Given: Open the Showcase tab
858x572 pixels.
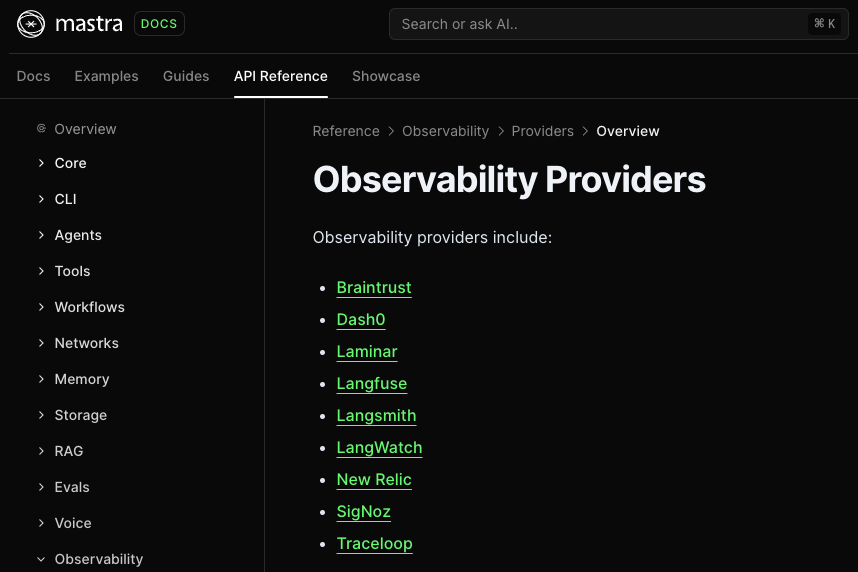Looking at the screenshot, I should pyautogui.click(x=386, y=76).
